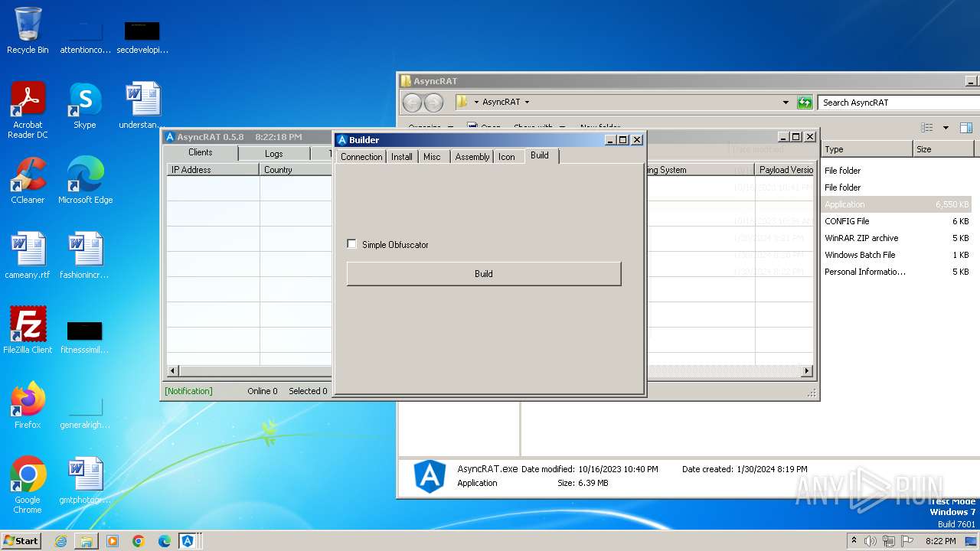Click the folder icon in Explorer address bar
The height and width of the screenshot is (551, 980).
tap(462, 102)
